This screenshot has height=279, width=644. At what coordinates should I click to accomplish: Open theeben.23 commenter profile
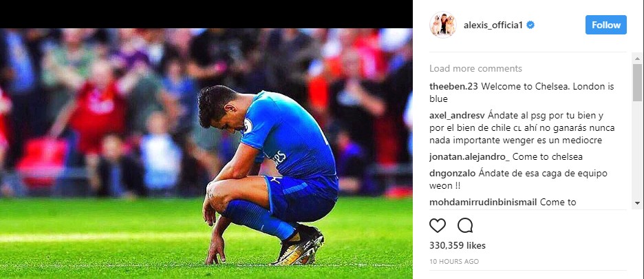(454, 86)
